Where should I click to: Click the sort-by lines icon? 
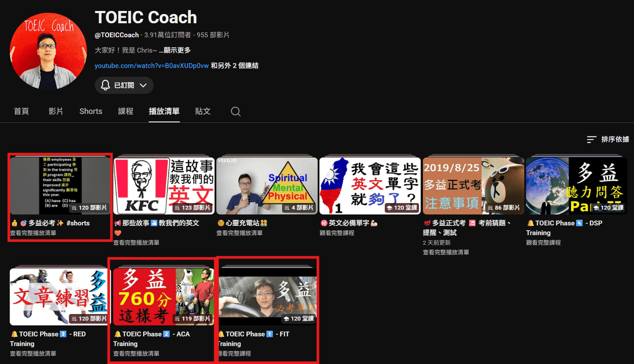point(591,140)
